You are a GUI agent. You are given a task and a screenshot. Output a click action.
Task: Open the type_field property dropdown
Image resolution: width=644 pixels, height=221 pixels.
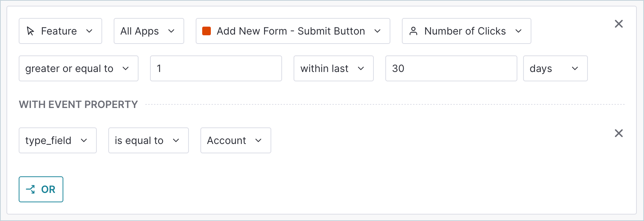[x=58, y=140]
